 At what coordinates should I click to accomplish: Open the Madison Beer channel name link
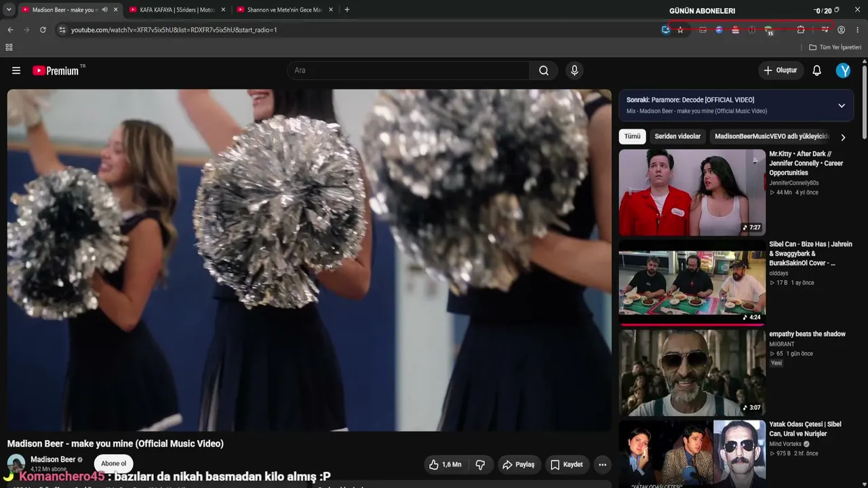(53, 460)
